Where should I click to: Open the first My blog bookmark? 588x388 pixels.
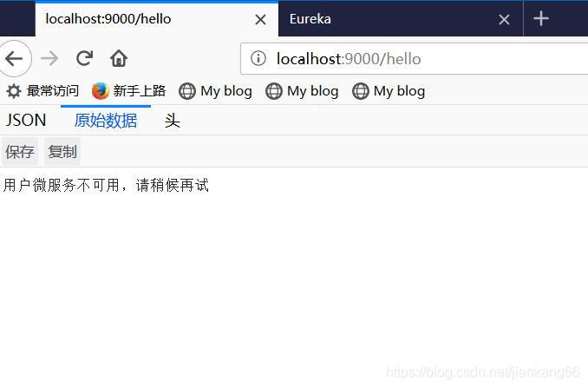point(215,91)
